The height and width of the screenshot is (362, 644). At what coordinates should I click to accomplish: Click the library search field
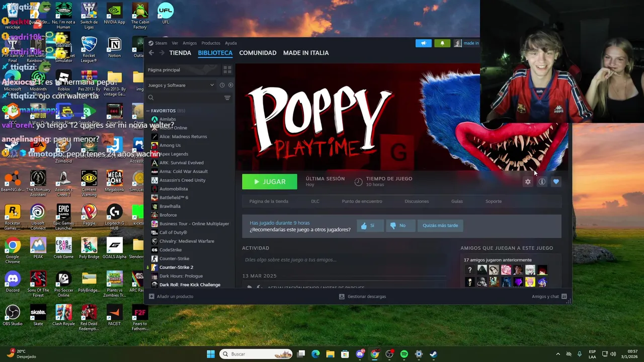(184, 98)
